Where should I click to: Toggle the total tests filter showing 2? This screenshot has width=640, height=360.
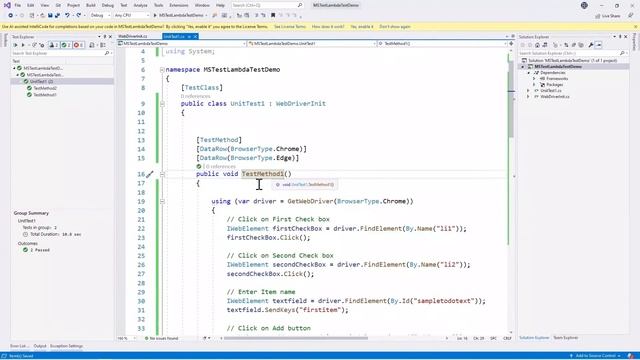click(54, 45)
